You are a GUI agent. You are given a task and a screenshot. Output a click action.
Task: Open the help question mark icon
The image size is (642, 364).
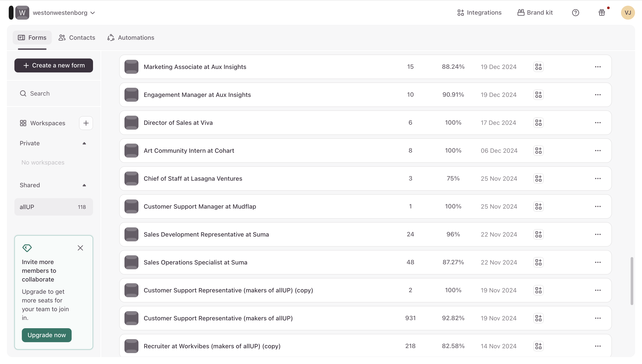point(575,13)
